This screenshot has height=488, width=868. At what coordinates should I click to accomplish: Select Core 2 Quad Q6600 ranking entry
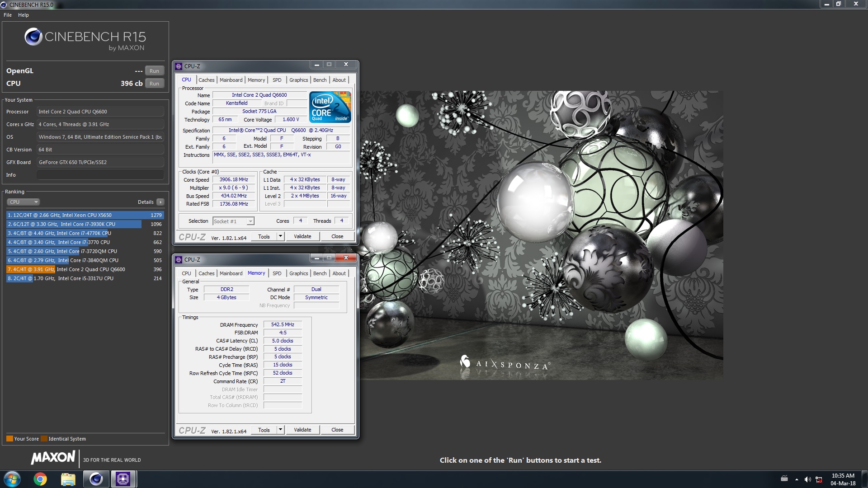[85, 269]
